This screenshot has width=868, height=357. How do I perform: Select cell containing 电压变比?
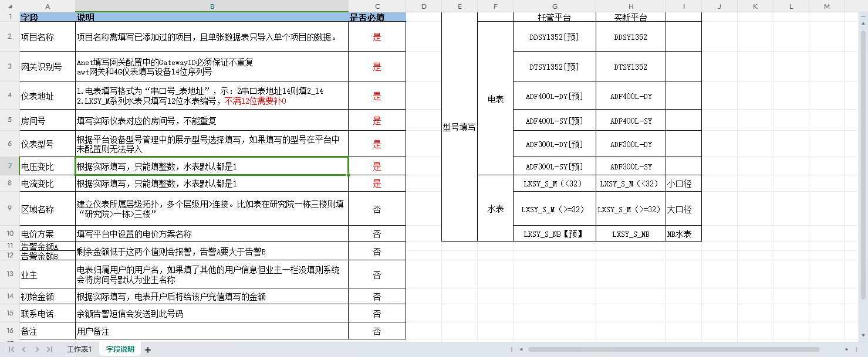click(x=48, y=166)
